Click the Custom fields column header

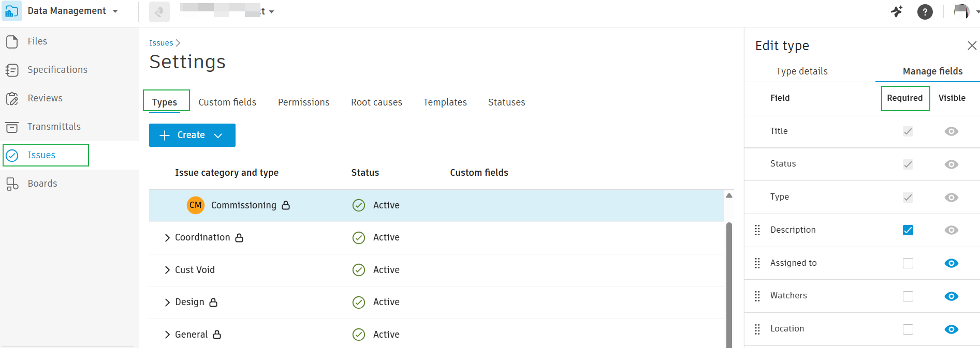click(x=479, y=173)
